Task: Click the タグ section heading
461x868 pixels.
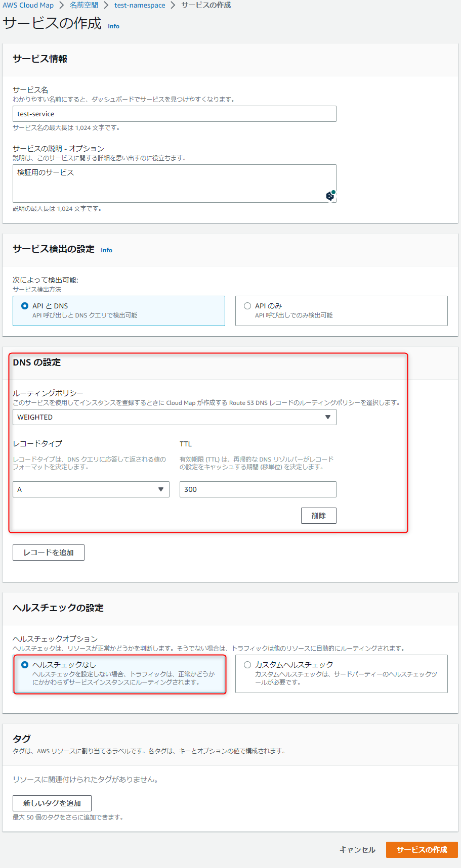Action: [x=22, y=739]
